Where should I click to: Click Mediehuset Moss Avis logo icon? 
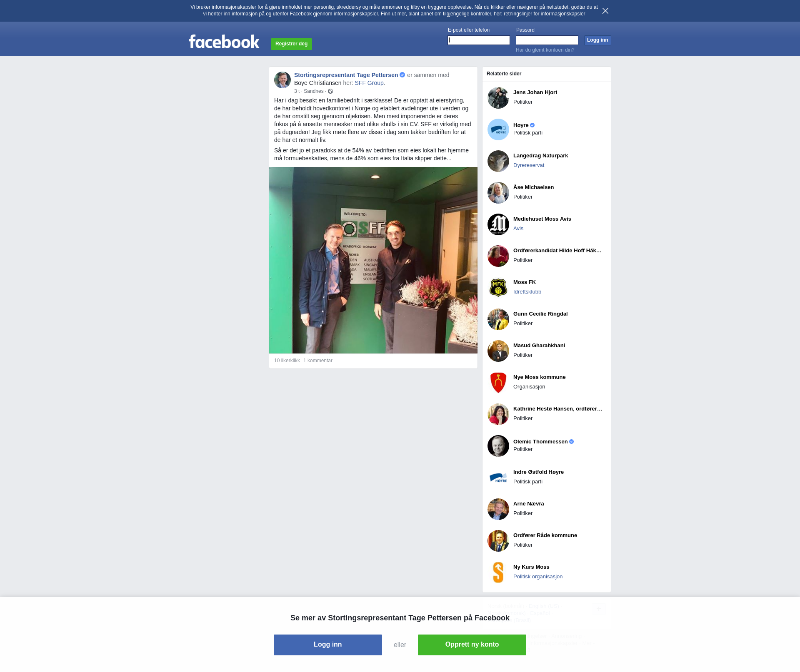[x=498, y=224]
